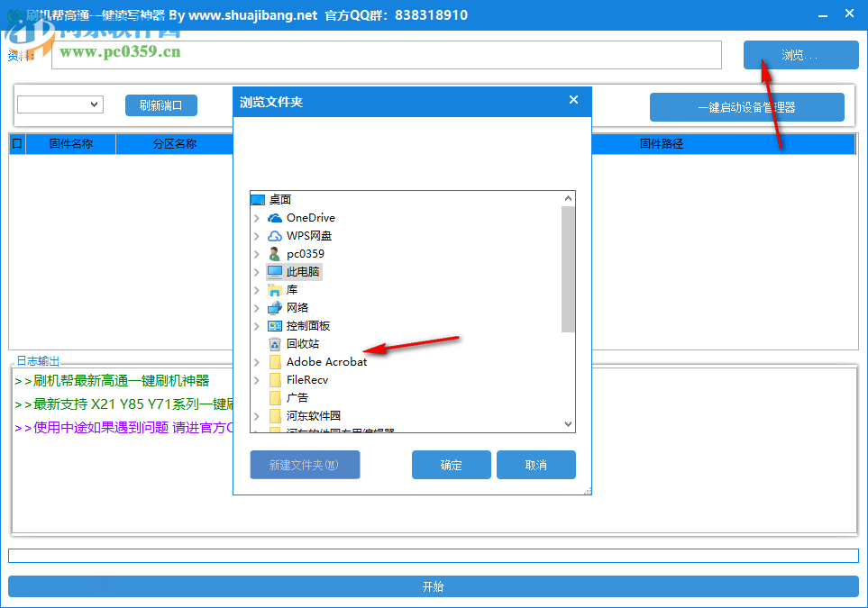The height and width of the screenshot is (608, 868).
Task: Expand the FileRecv folder node
Action: point(257,380)
